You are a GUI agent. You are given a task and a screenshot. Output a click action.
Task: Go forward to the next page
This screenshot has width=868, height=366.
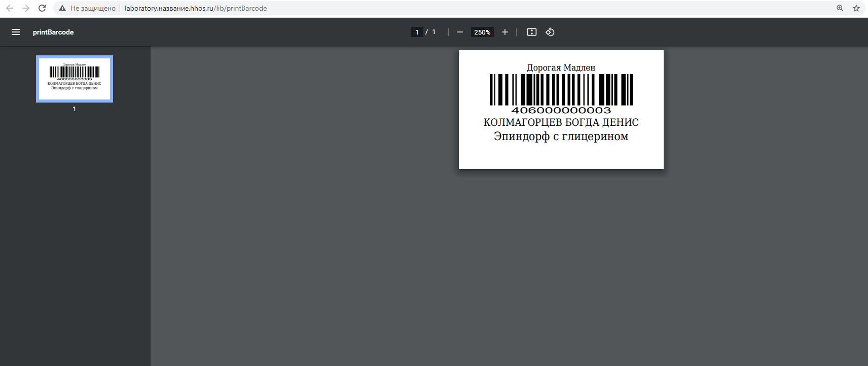(x=26, y=8)
